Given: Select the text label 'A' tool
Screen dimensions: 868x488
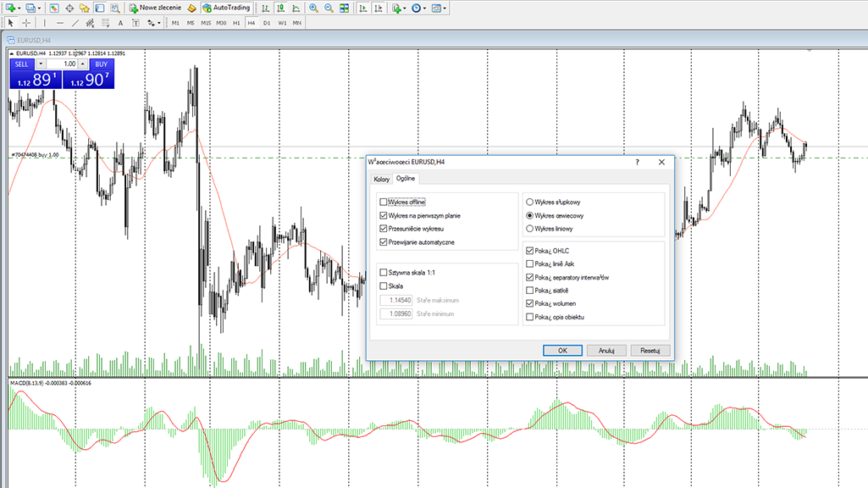Looking at the screenshot, I should [x=120, y=23].
